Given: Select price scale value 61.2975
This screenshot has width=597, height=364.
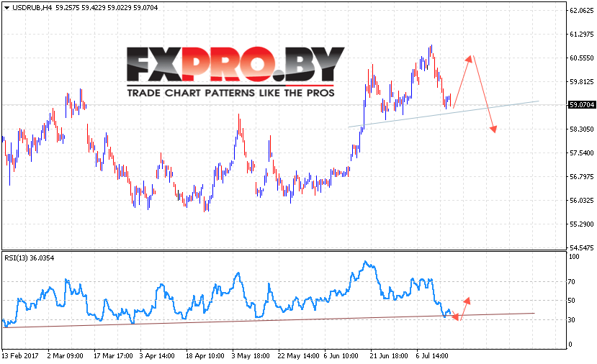Looking at the screenshot, I should (581, 35).
